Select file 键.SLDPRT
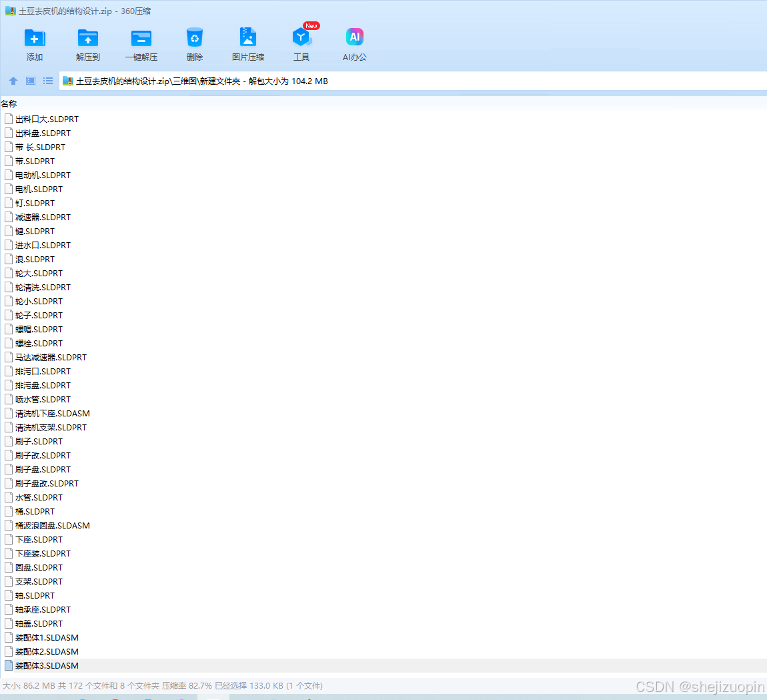Image resolution: width=767 pixels, height=700 pixels. [x=35, y=232]
